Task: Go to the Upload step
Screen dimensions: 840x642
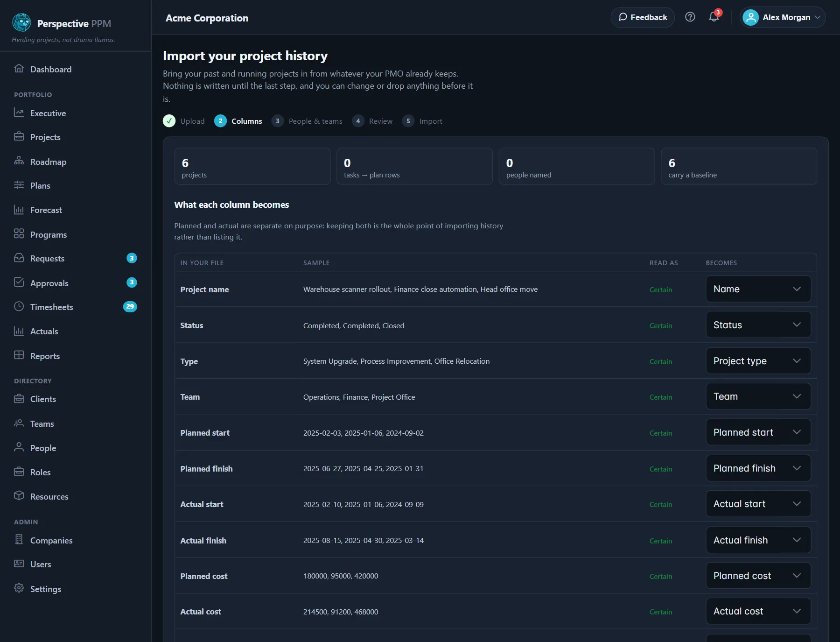Action: [x=184, y=121]
